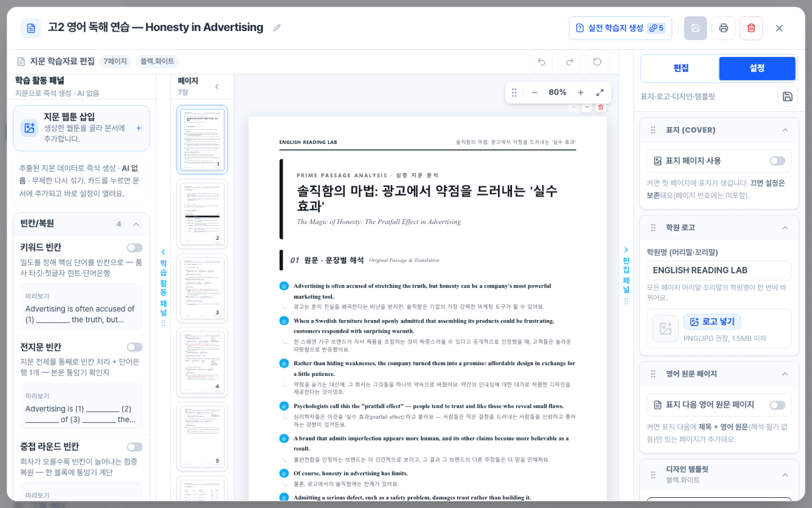Screen dimensions: 812x508
Task: Toggle 키워드 빈칸 switch
Action: 134,247
